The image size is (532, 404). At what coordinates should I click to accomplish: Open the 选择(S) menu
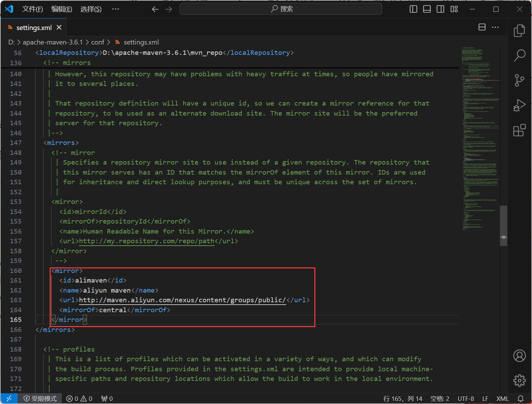tap(91, 9)
